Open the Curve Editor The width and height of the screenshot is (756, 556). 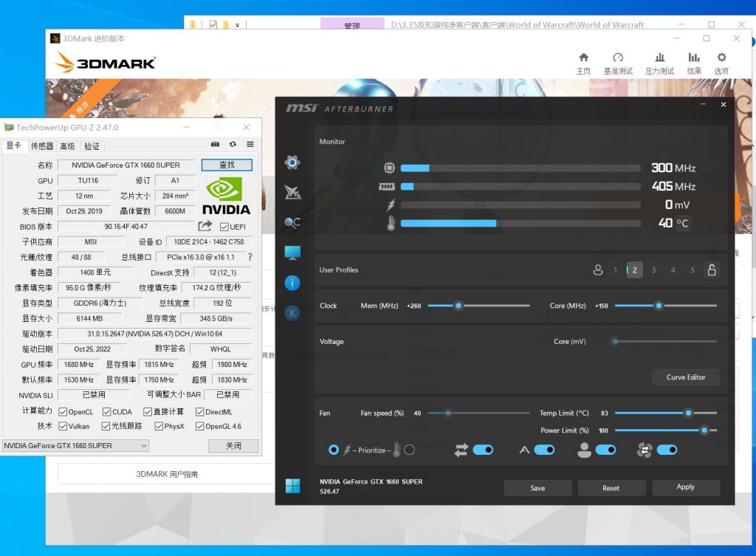686,377
